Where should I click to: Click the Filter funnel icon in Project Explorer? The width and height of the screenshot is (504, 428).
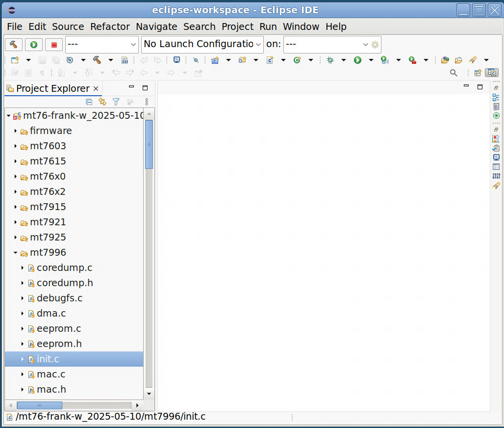pyautogui.click(x=116, y=102)
